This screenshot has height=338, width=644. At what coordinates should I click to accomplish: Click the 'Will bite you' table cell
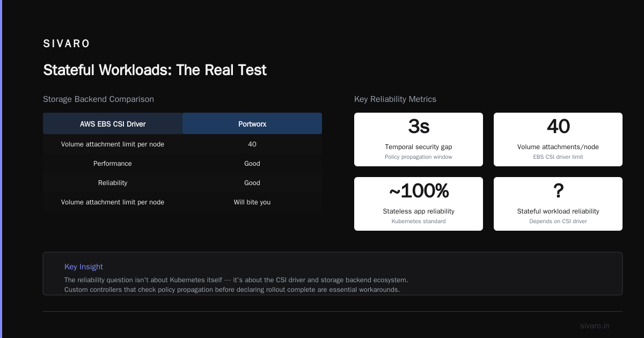click(252, 202)
